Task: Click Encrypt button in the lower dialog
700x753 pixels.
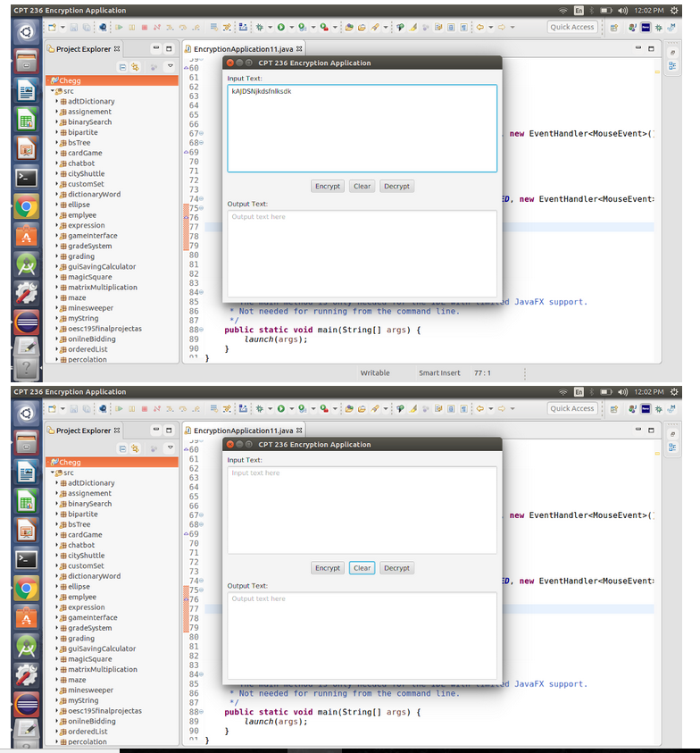Action: (x=328, y=568)
